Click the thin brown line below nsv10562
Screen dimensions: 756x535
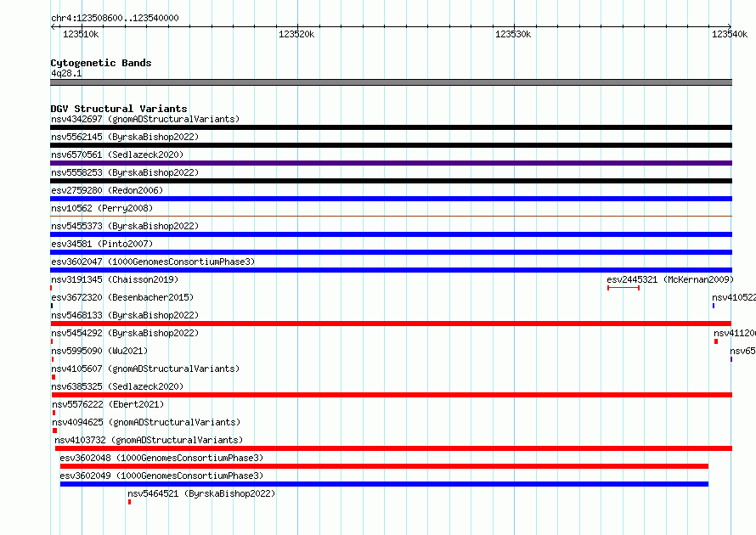(x=391, y=217)
